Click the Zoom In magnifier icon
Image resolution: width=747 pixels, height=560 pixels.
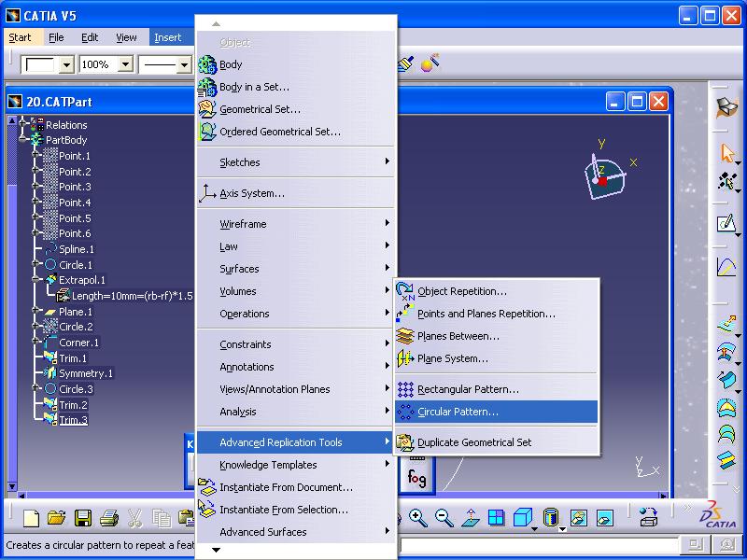point(417,519)
